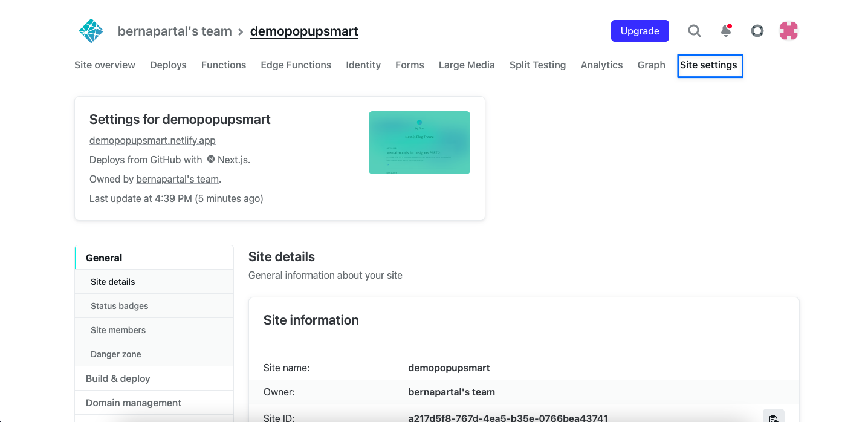This screenshot has height=422, width=868.
Task: Click the owner bernapartal's team link
Action: pos(178,179)
